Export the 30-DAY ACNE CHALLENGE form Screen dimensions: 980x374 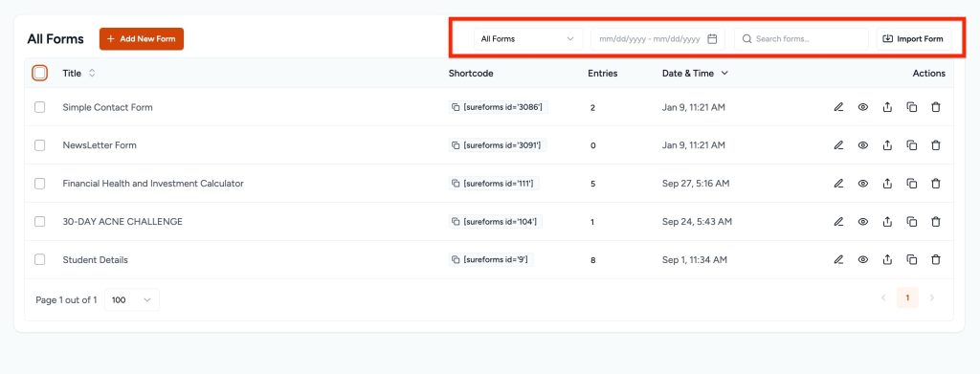coord(887,222)
